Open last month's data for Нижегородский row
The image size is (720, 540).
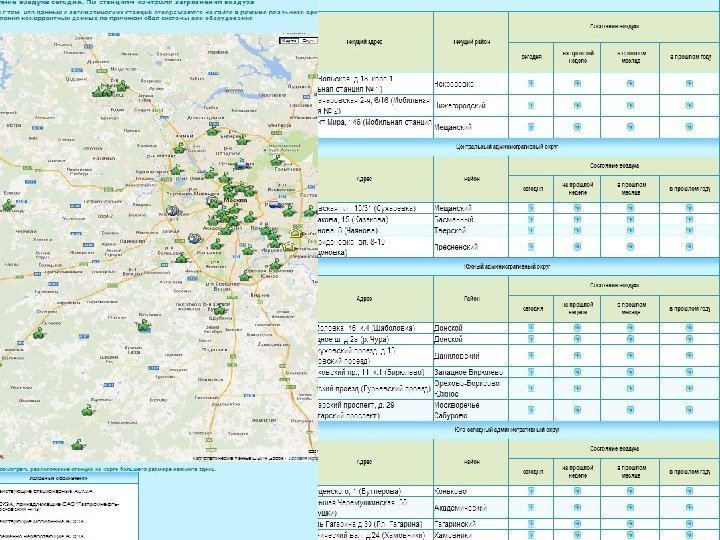[x=630, y=105]
